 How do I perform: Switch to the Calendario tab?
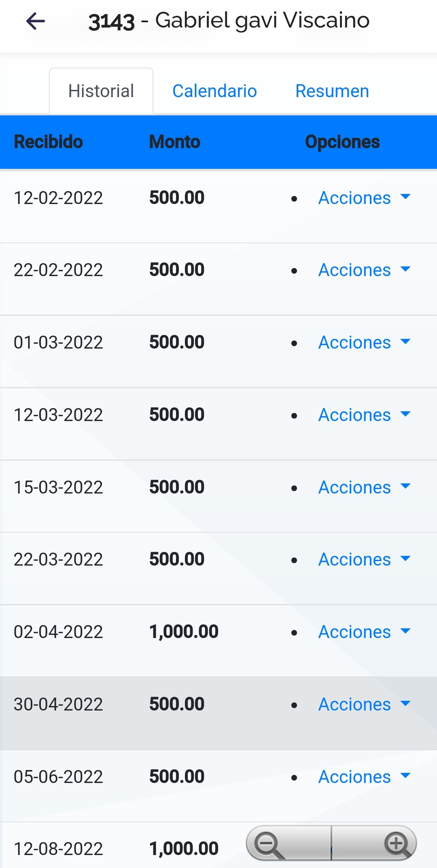click(x=214, y=91)
